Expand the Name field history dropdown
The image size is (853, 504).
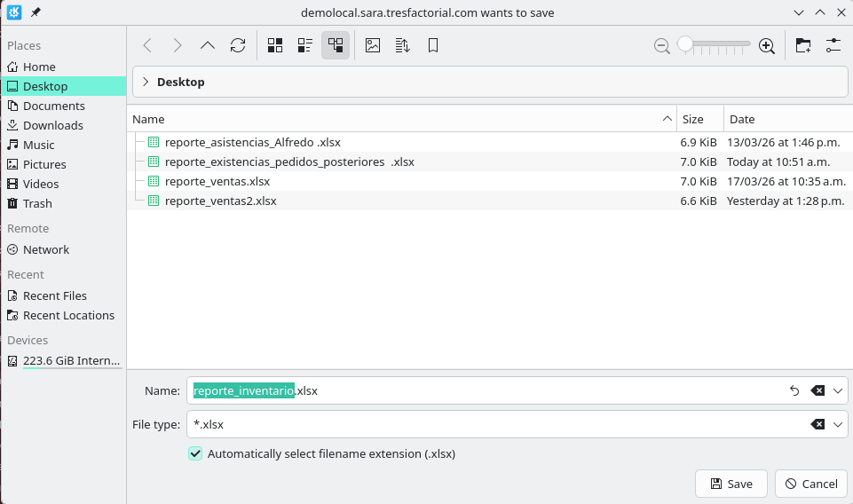pos(838,390)
